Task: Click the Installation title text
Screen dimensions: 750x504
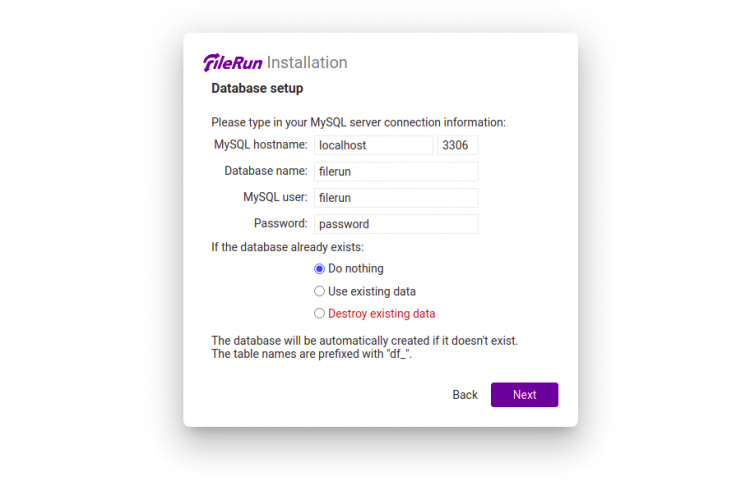Action: coord(307,63)
